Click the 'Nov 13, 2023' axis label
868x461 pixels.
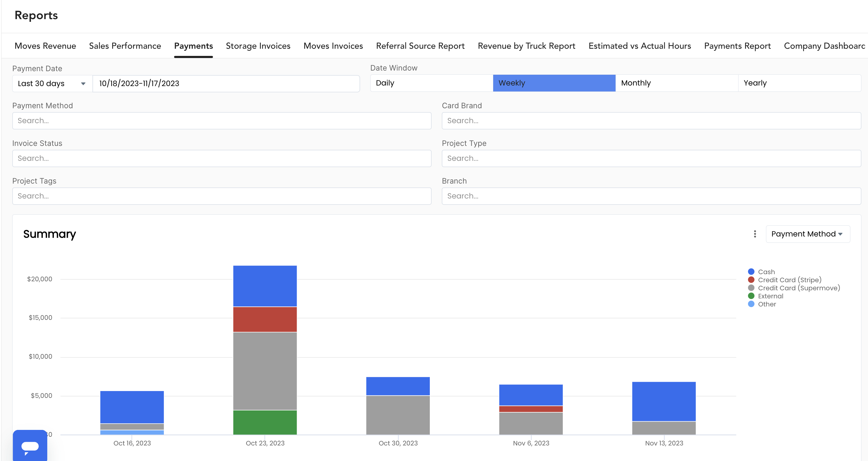click(x=664, y=443)
